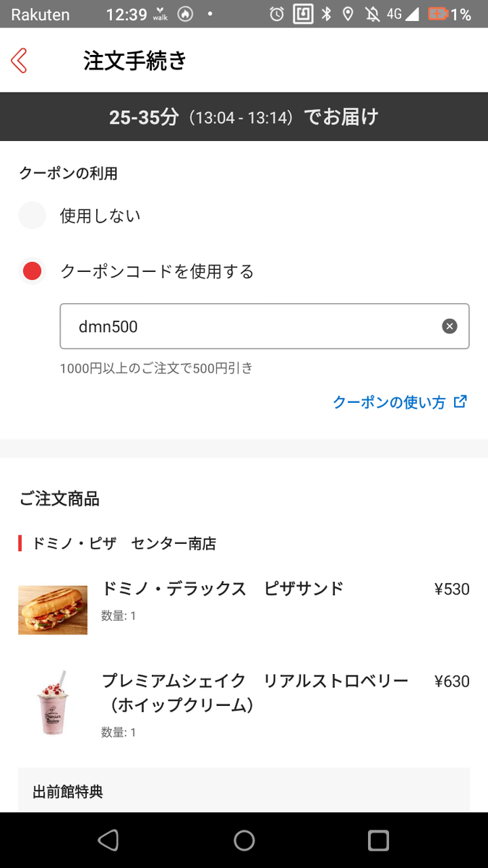
Task: Click inside the dmn500 coupon input field
Action: (x=217, y=325)
